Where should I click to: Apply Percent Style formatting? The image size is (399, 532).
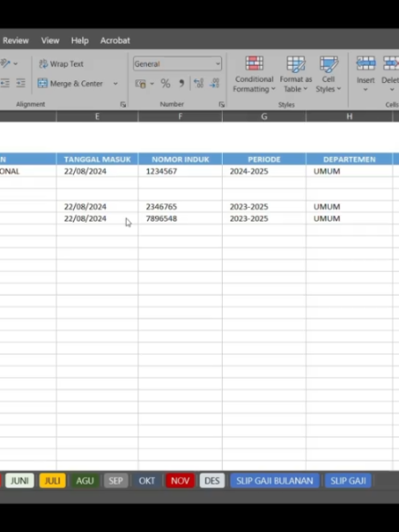click(x=165, y=83)
